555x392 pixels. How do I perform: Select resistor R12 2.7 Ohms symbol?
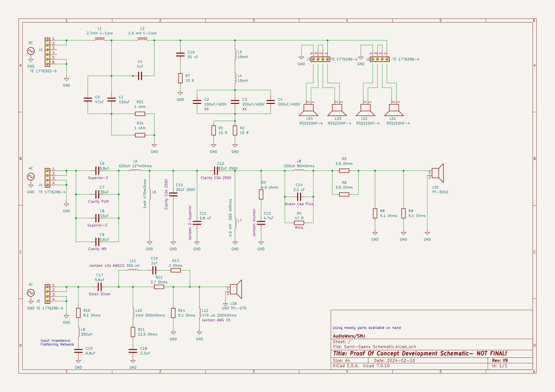pyautogui.click(x=159, y=287)
